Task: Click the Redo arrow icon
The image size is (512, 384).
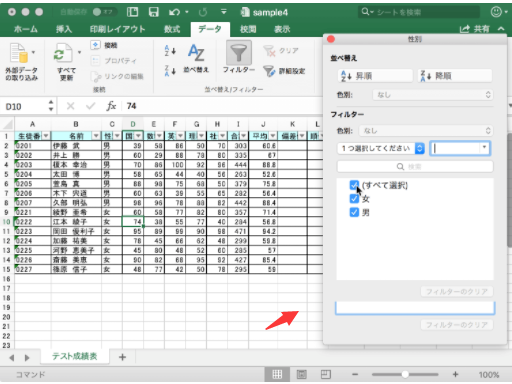Action: click(x=203, y=12)
